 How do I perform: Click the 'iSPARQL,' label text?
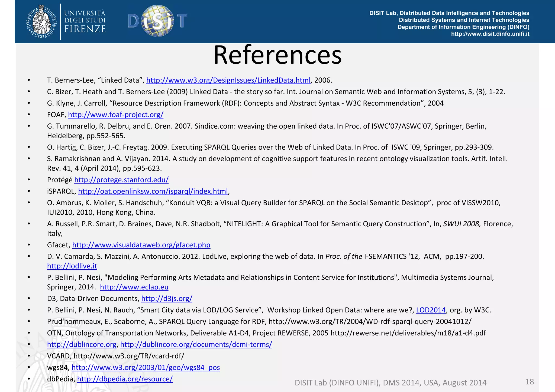click(x=62, y=191)
